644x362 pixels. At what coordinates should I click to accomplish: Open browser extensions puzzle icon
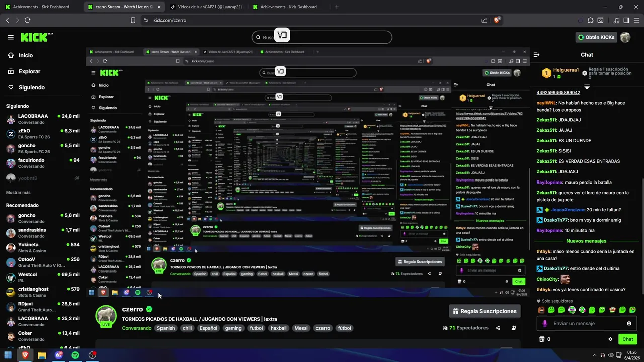coord(590,20)
